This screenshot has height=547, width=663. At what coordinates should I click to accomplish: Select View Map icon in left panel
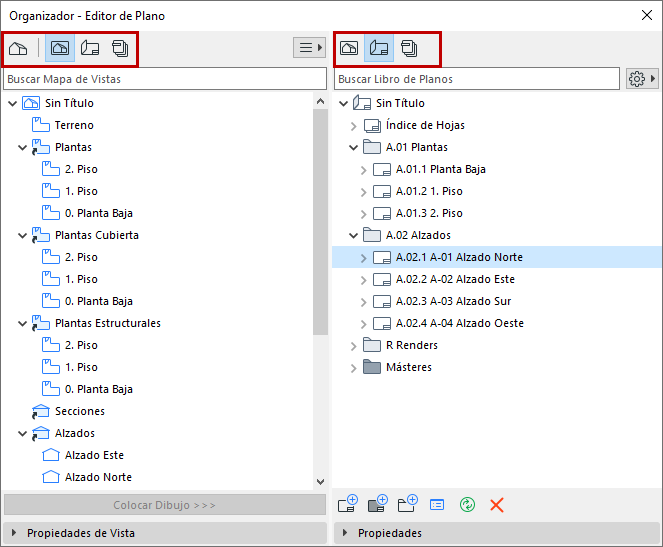point(60,48)
